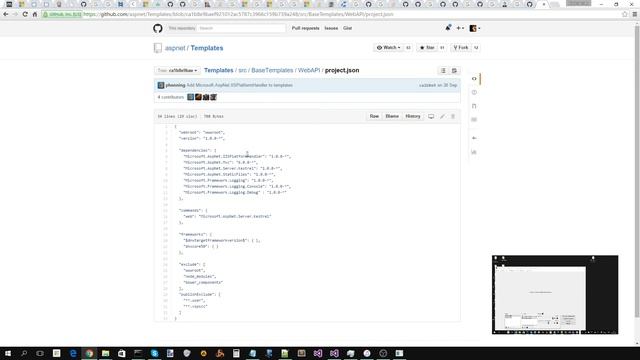Reload the page with the browser refresh icon
This screenshot has height=360, width=640.
[x=25, y=14]
